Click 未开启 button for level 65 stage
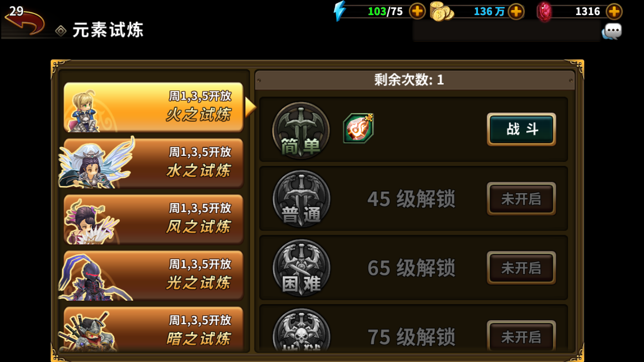Screen dimensions: 644x362 coord(521,267)
